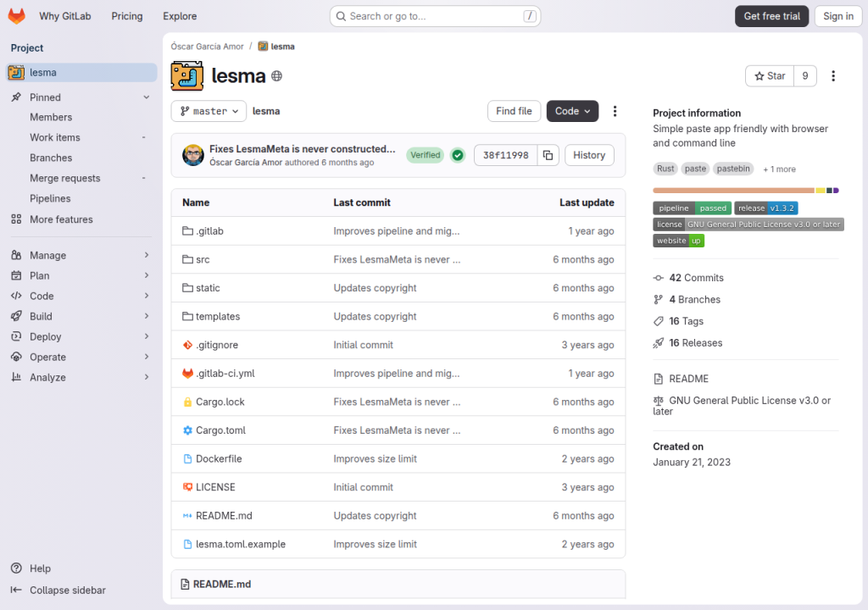
Task: Open the vertical dots menu beside Star
Action: pos(833,76)
